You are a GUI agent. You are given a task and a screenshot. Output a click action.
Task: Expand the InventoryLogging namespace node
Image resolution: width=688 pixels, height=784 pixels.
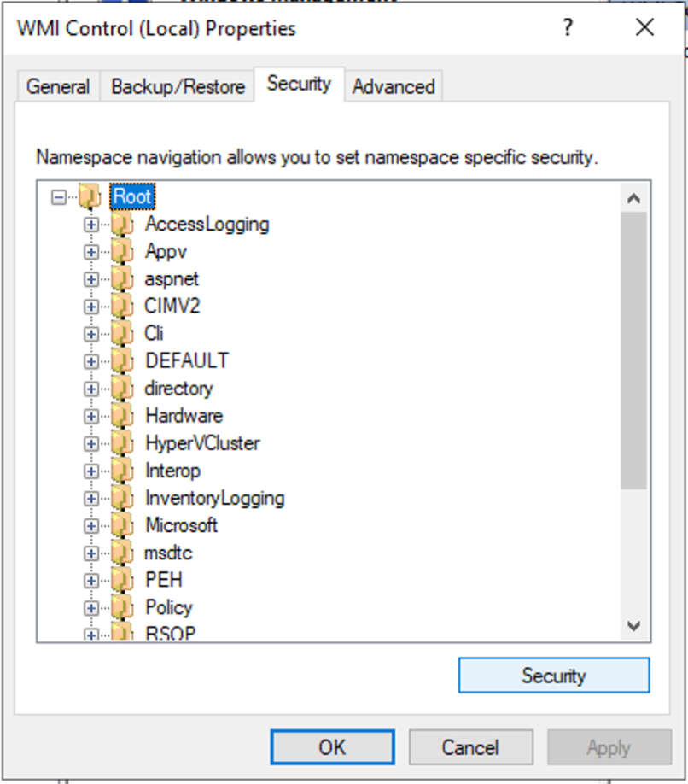[90, 498]
